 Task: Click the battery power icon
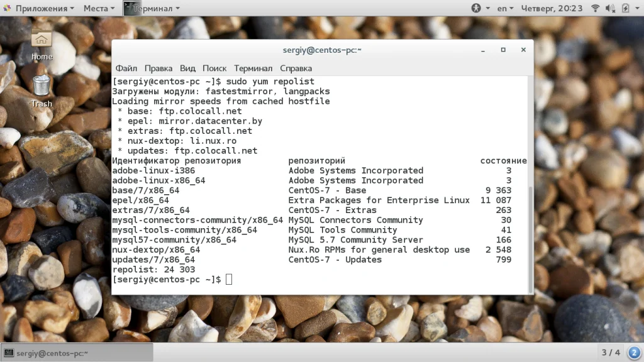625,8
